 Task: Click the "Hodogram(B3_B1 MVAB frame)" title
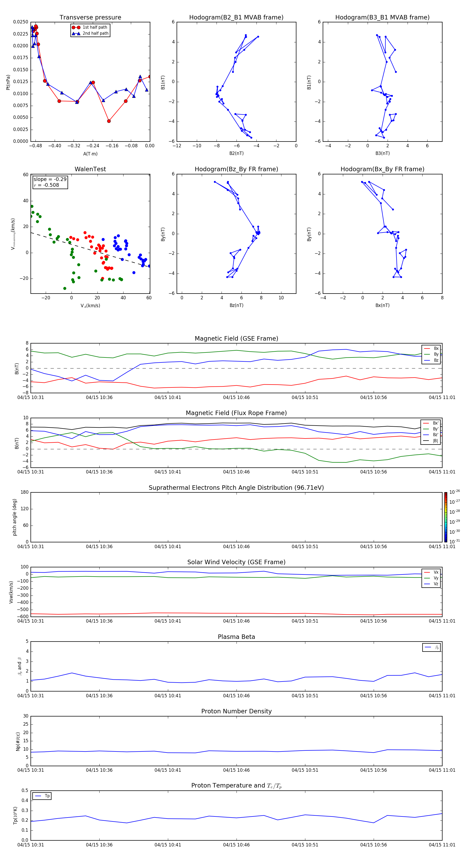tap(382, 18)
